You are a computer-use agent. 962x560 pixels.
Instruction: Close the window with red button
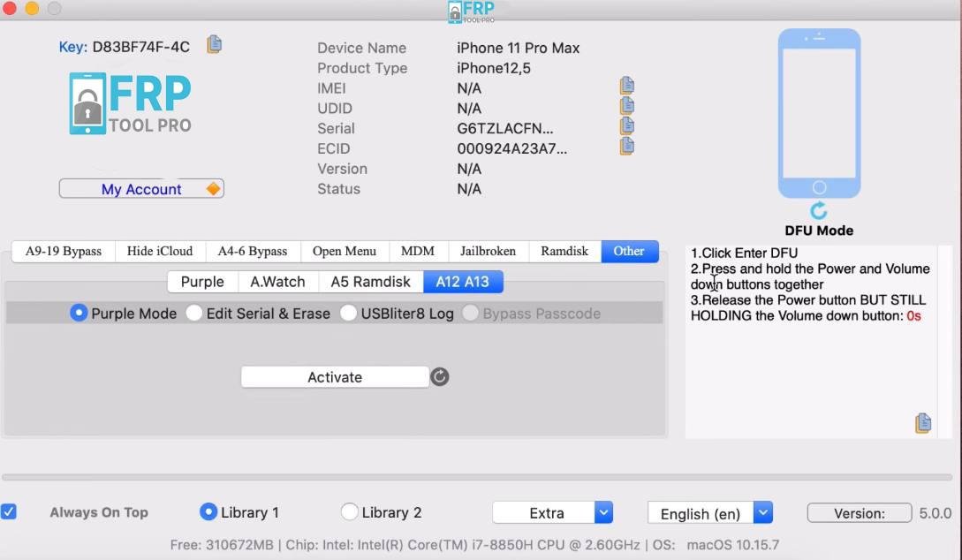9,8
